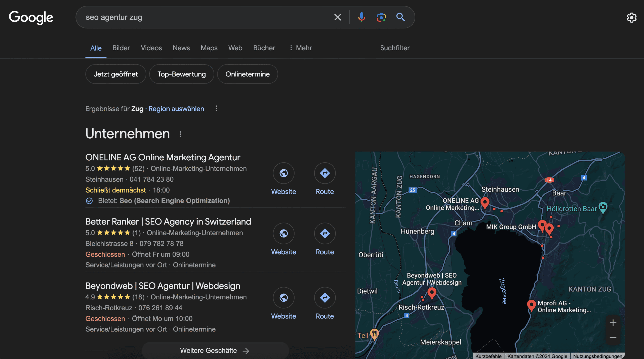644x359 pixels.
Task: Click 'Region auswählen' link
Action: point(176,109)
